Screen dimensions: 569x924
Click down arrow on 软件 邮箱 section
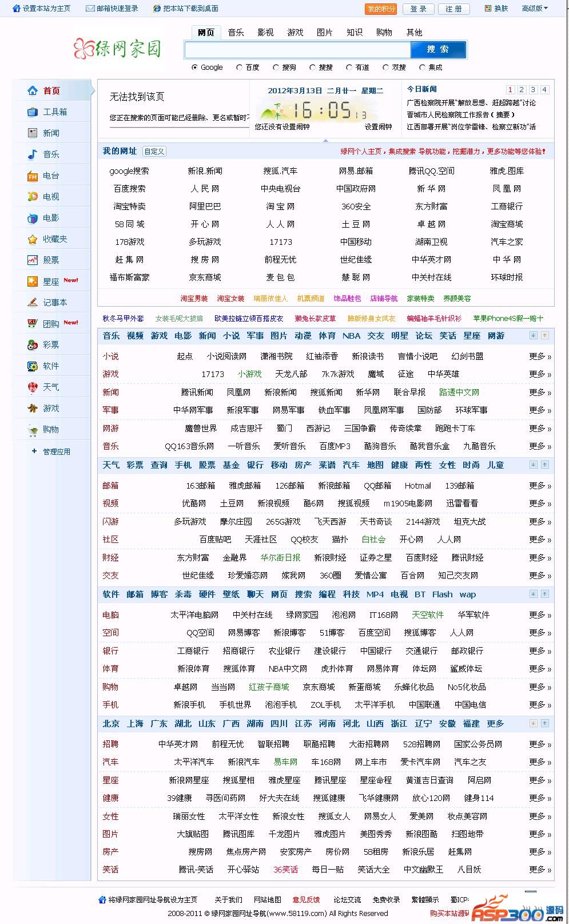(534, 594)
